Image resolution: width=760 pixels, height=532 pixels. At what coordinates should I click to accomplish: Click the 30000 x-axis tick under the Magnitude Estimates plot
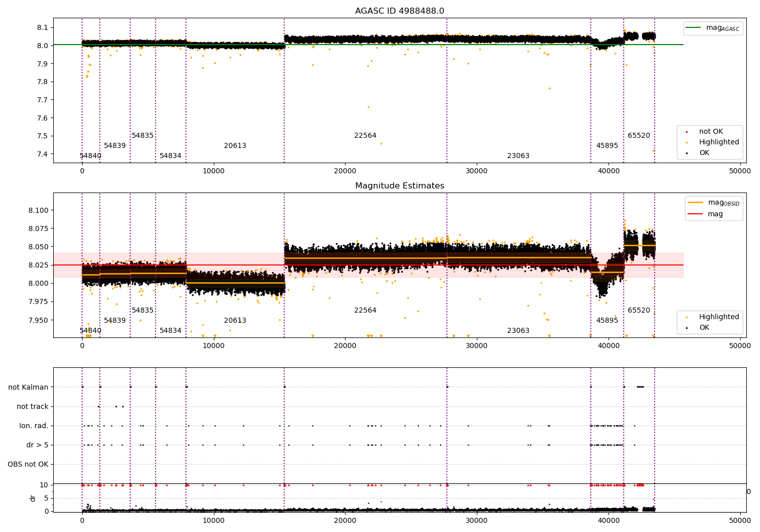coord(477,346)
